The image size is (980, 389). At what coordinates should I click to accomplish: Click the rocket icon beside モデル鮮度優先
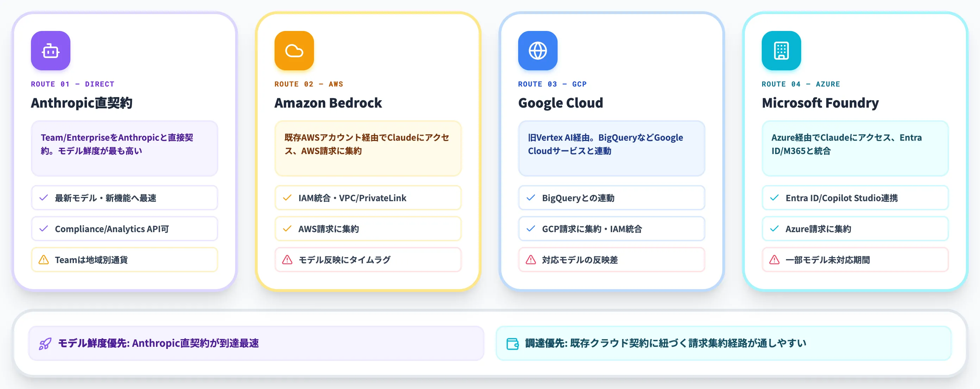(x=45, y=343)
